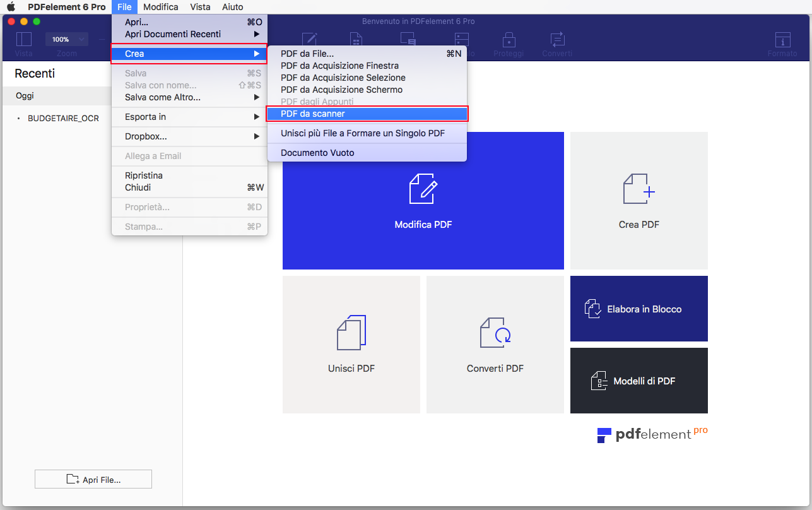Click the Converti PDF tile
This screenshot has width=812, height=510.
click(x=495, y=345)
